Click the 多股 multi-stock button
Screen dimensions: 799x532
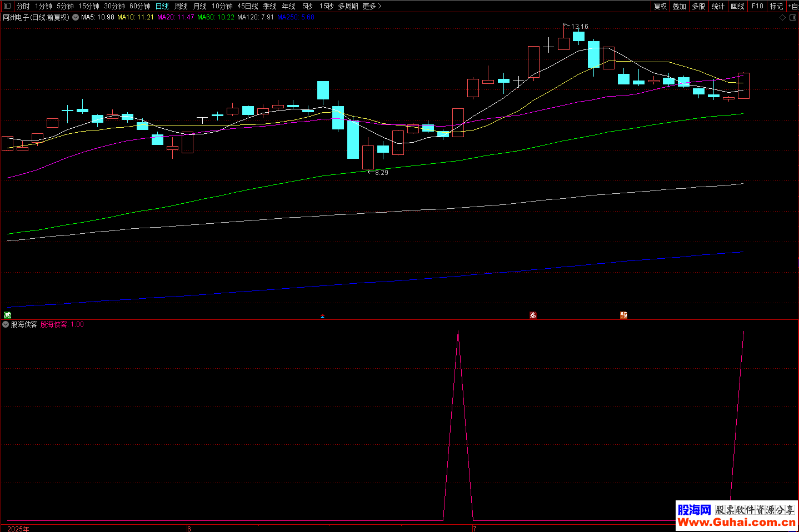click(x=699, y=6)
